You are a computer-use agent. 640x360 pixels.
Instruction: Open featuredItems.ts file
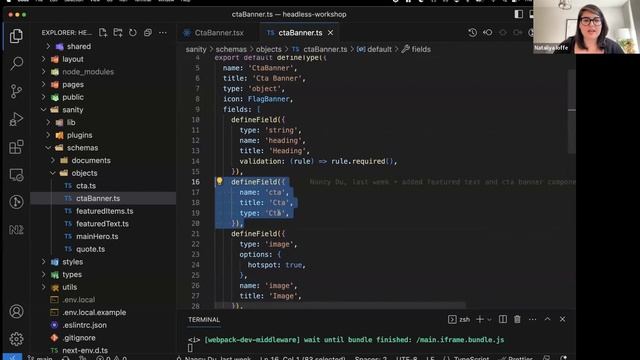(x=104, y=211)
